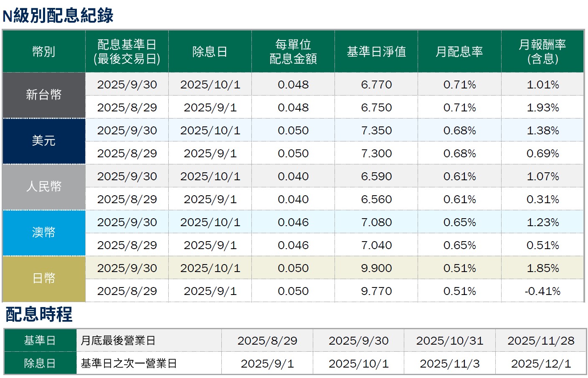Click the 配息基準日 (最後交易日) column header
Image resolution: width=588 pixels, height=378 pixels.
click(x=127, y=52)
